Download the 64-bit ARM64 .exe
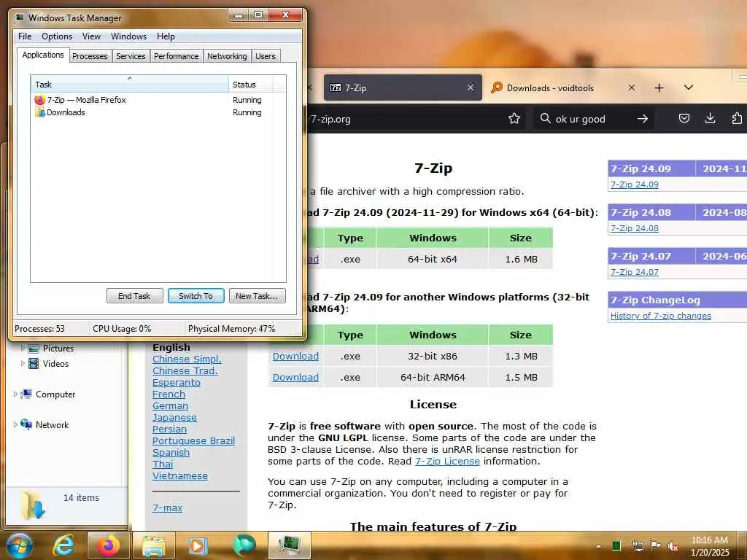The height and width of the screenshot is (560, 747). pyautogui.click(x=296, y=377)
